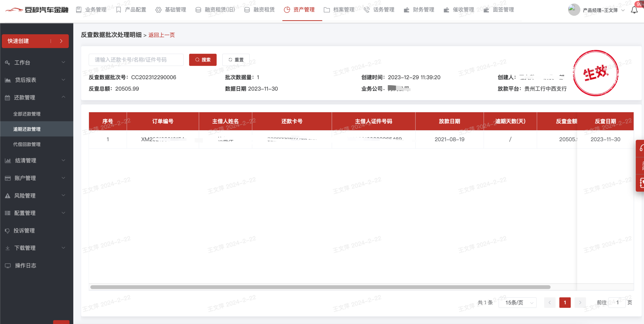
Task: Click the 投诉管理 sidebar icon
Action: 7,231
